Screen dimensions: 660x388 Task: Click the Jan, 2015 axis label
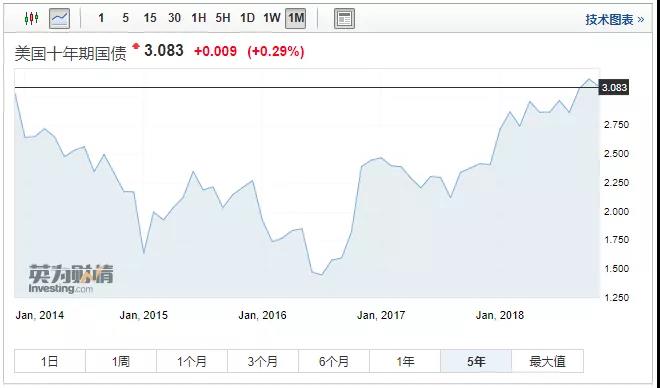tap(144, 315)
